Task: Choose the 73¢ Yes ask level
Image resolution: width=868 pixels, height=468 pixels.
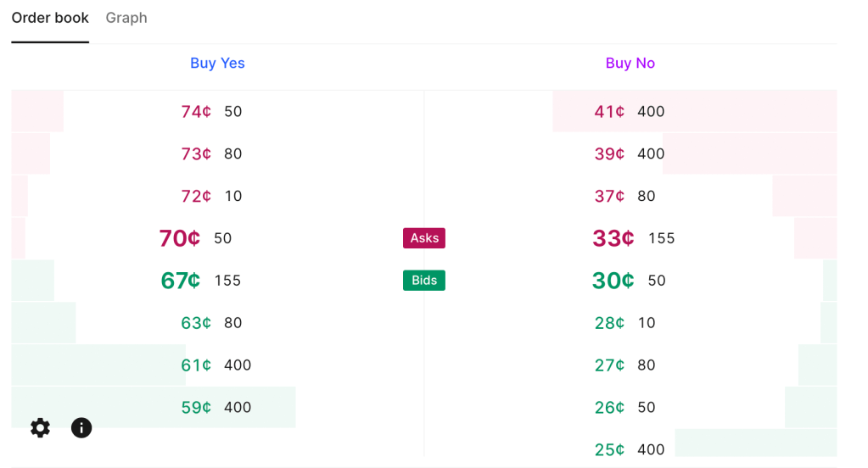Action: point(196,153)
